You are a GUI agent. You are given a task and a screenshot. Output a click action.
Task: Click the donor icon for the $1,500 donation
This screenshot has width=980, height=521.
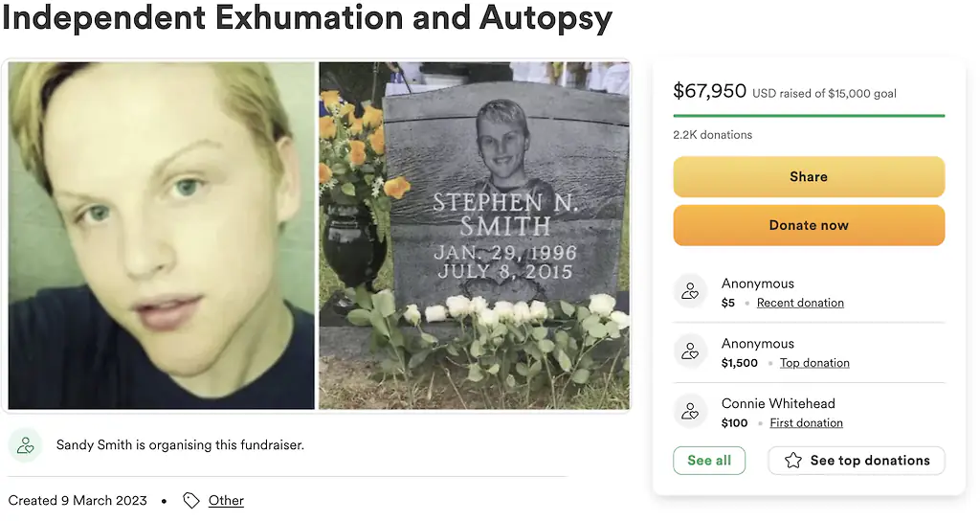pyautogui.click(x=690, y=352)
